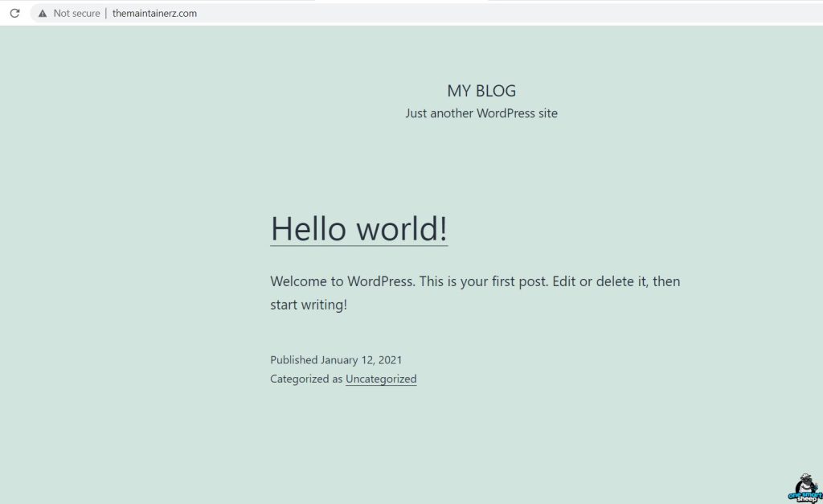Click the vertical divider beside Not secure

[106, 14]
